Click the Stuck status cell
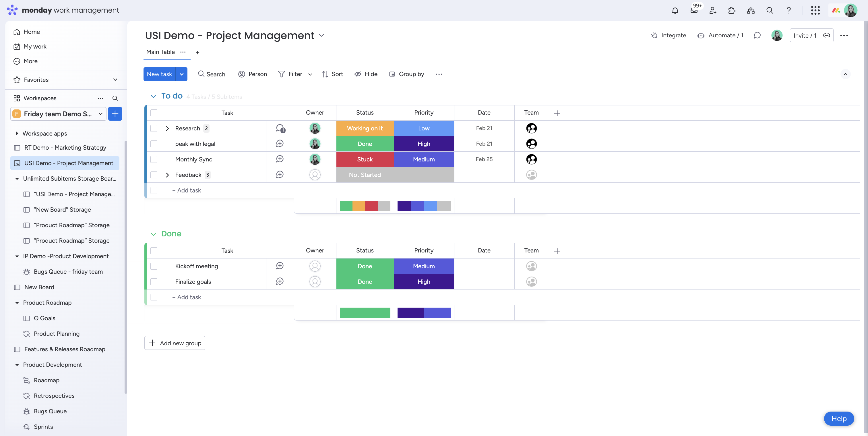Viewport: 868px width, 436px height. click(365, 159)
